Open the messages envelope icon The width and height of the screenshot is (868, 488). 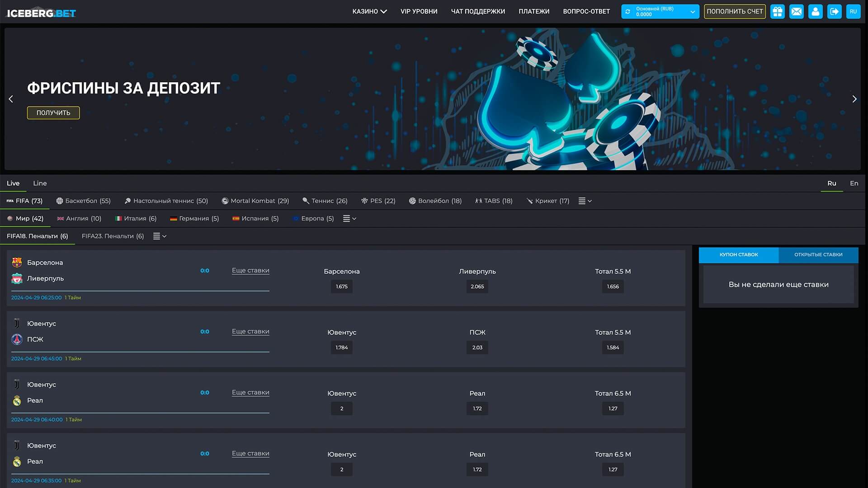797,12
